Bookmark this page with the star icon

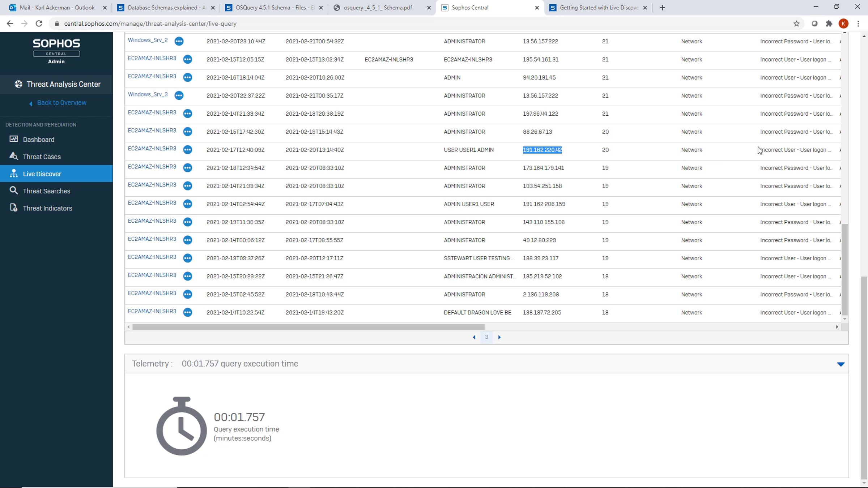[796, 23]
